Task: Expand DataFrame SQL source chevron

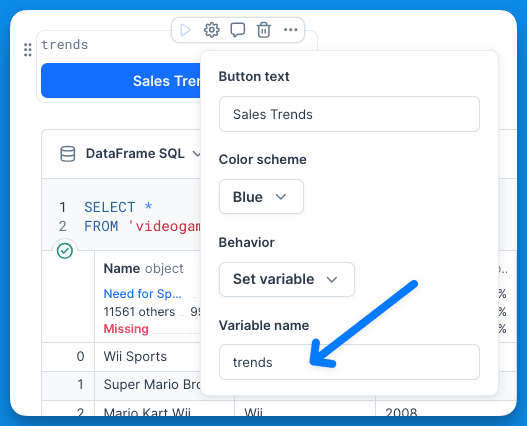Action: (196, 154)
